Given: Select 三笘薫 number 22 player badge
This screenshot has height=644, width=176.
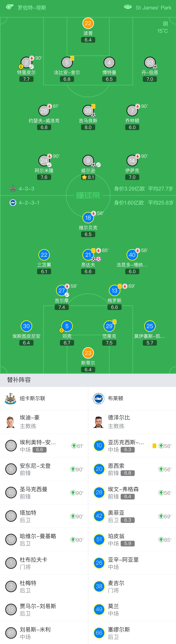Looking at the screenshot, I should (44, 255).
